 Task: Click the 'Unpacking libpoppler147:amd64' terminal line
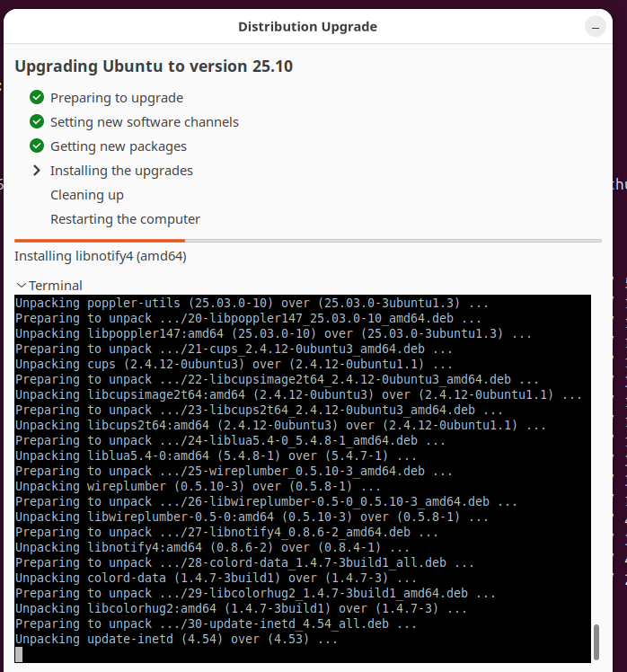[x=273, y=333]
